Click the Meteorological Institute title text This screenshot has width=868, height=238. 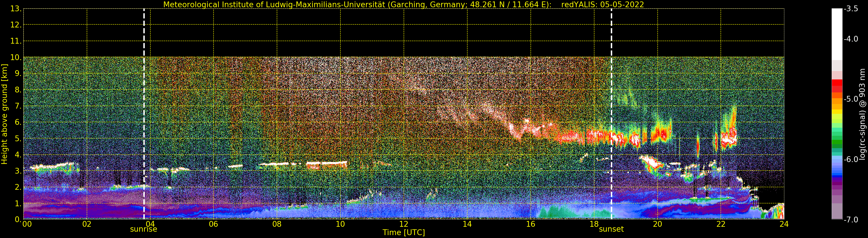click(x=357, y=5)
